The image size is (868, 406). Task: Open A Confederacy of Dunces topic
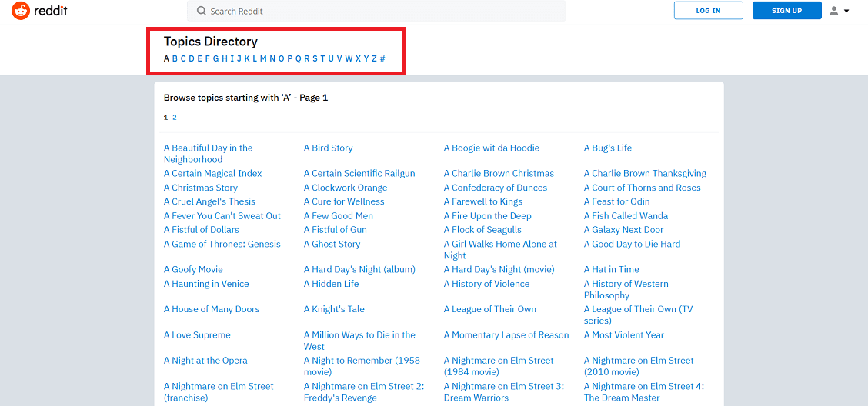tap(496, 188)
